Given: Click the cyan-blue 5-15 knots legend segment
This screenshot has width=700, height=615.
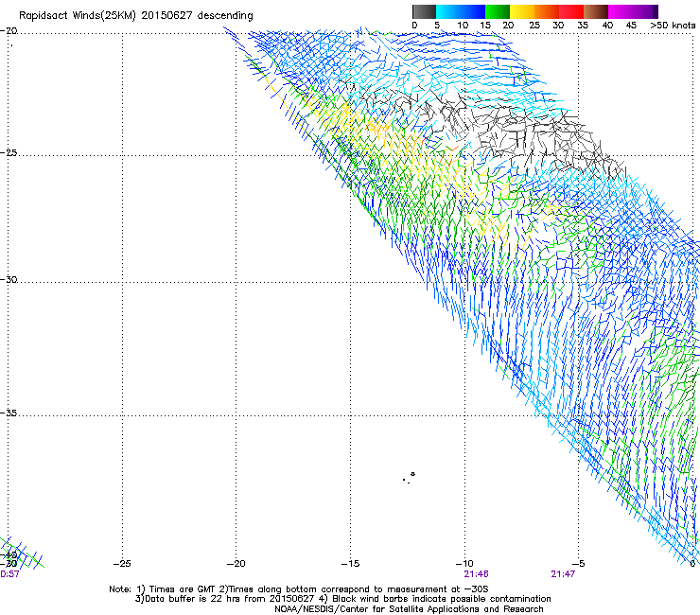Looking at the screenshot, I should point(461,11).
